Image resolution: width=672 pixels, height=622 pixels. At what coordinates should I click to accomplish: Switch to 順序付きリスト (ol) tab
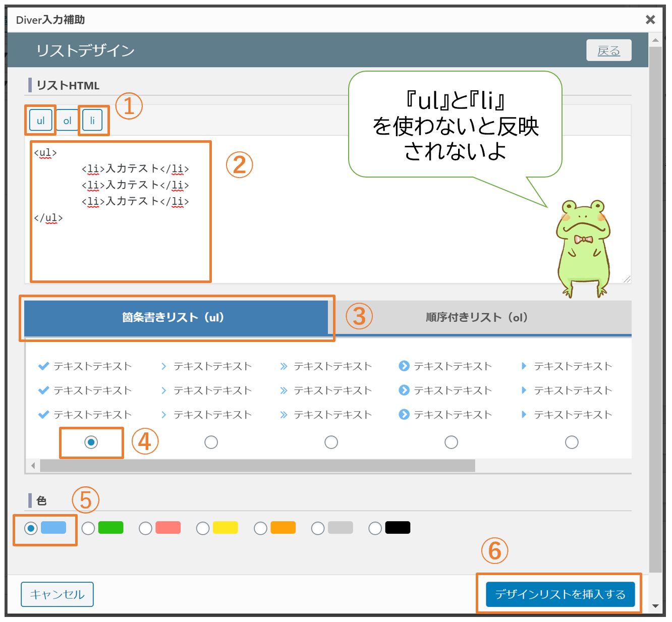477,317
